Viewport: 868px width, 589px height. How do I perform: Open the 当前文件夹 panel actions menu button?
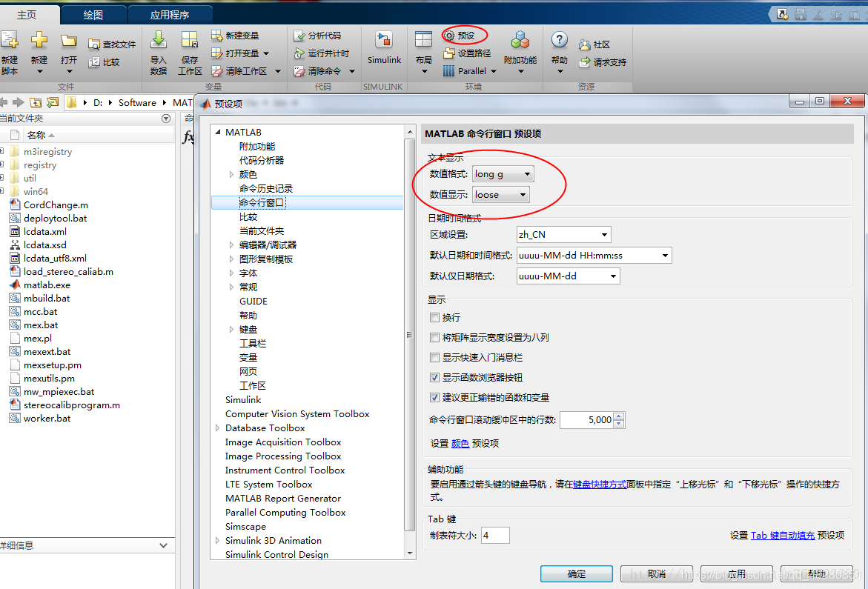click(165, 119)
